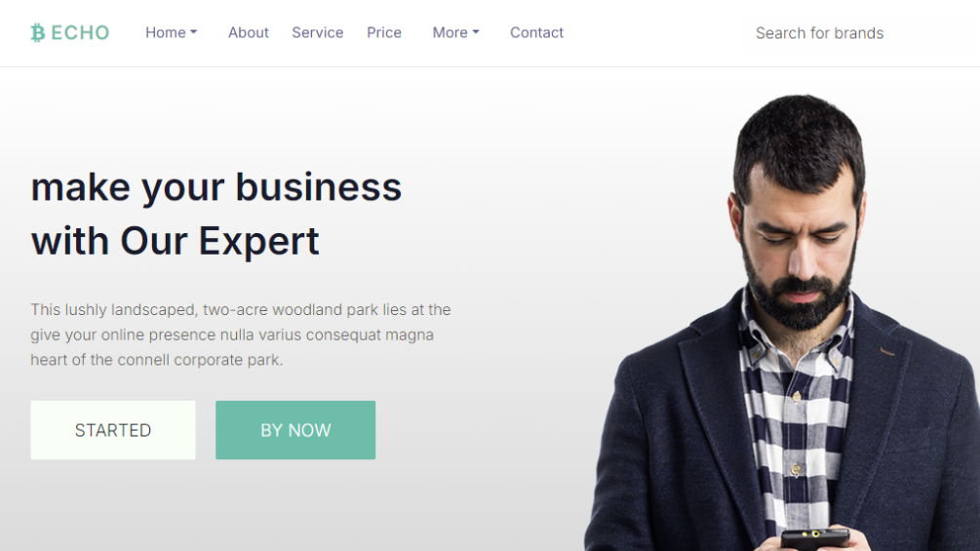
Task: Expand the Home dropdown caret arrow
Action: pos(194,32)
